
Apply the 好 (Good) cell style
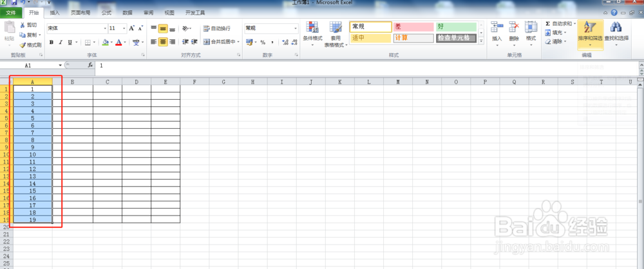[x=457, y=26]
